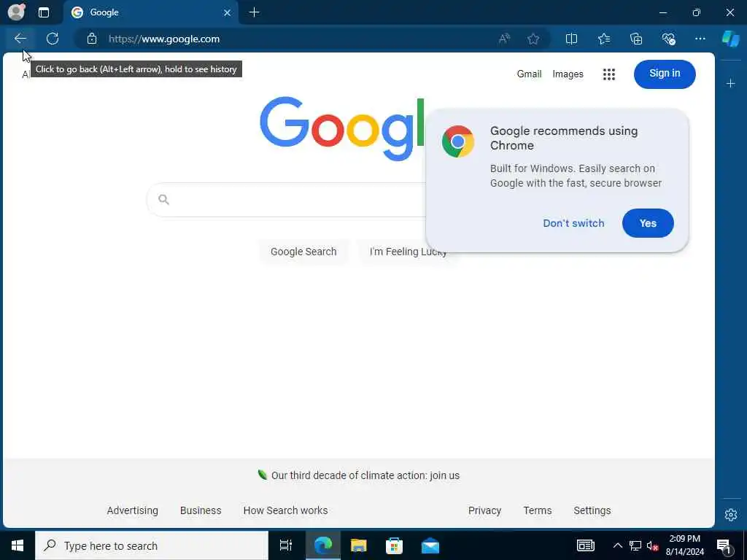Open Settings and more ellipsis menu

click(700, 39)
